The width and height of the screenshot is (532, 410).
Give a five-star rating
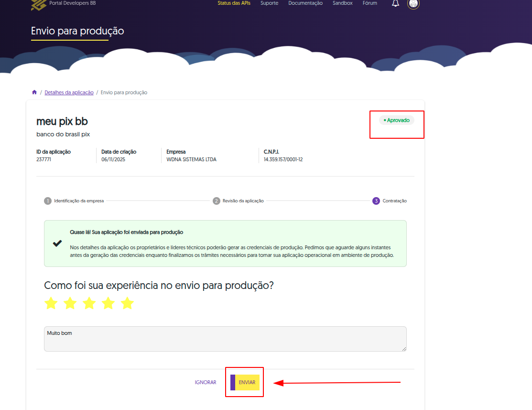click(x=127, y=303)
